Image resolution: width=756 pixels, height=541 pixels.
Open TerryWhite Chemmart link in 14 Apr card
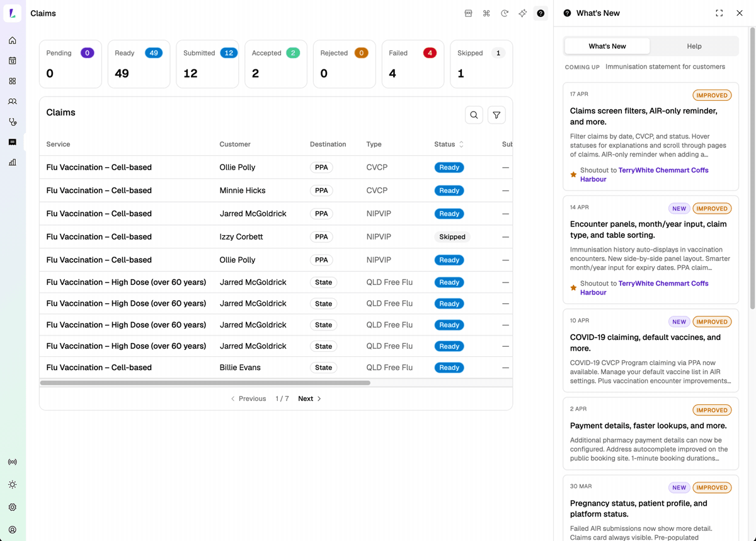pos(644,288)
